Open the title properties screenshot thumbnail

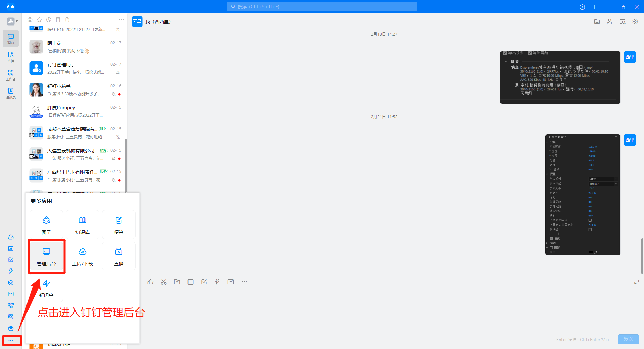point(583,195)
